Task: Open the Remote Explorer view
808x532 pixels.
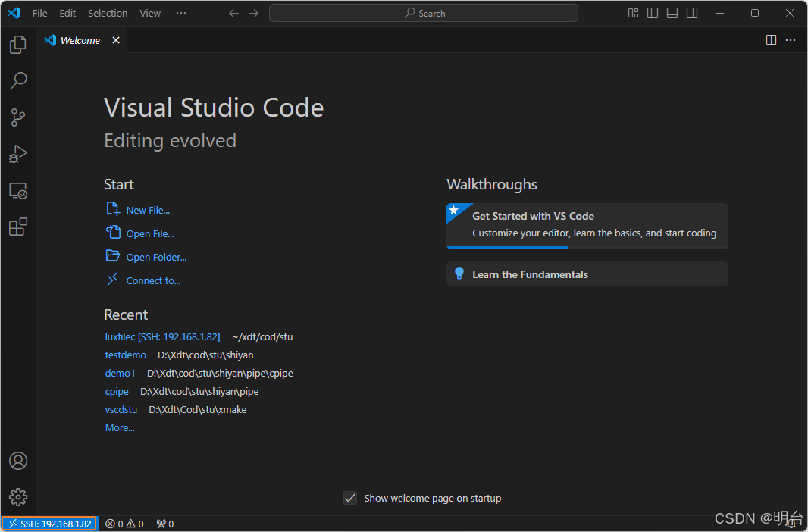Action: tap(18, 190)
